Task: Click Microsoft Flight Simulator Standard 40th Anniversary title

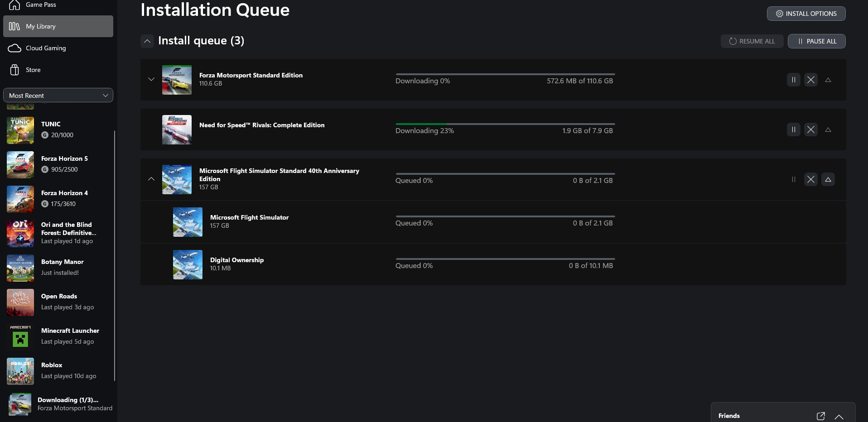Action: (279, 175)
